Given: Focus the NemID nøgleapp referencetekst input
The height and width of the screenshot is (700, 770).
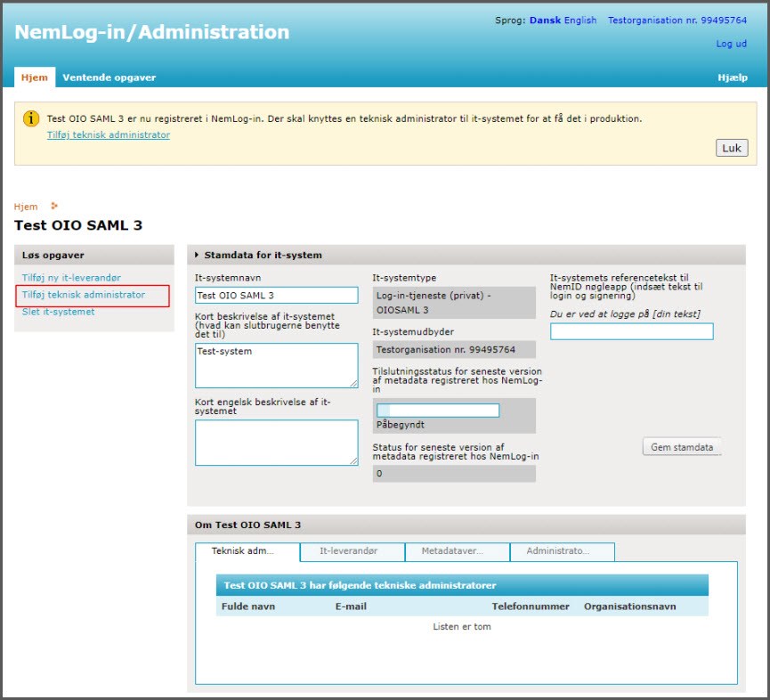Looking at the screenshot, I should pyautogui.click(x=631, y=331).
